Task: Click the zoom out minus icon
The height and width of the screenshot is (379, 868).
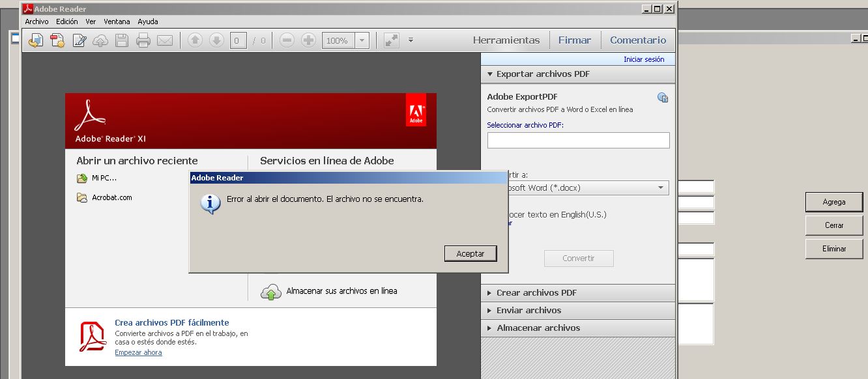Action: 287,40
